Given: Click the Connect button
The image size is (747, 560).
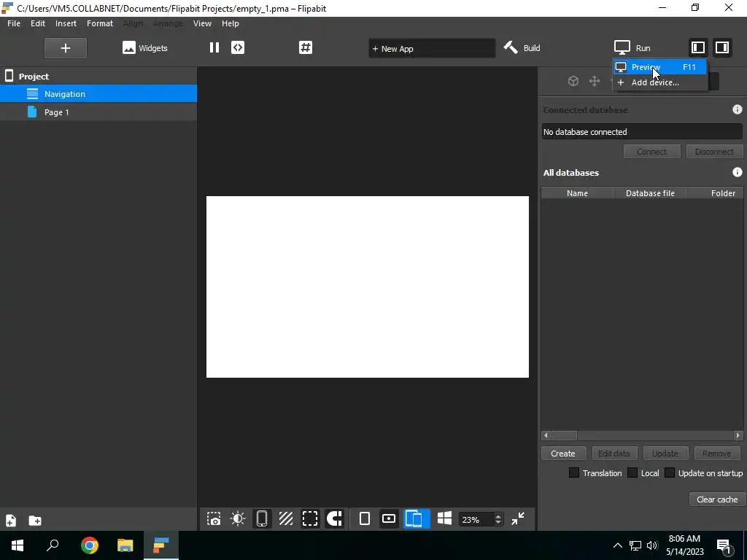Looking at the screenshot, I should click(x=651, y=152).
